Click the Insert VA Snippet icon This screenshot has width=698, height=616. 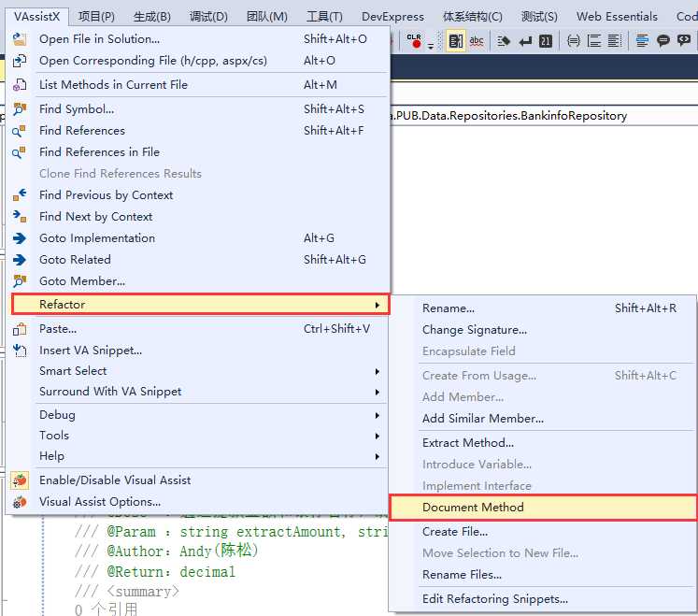point(20,351)
